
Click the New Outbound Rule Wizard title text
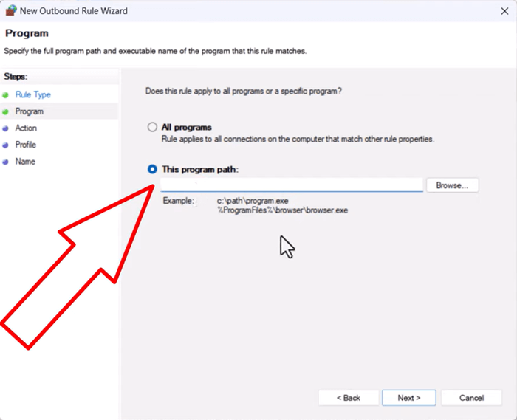point(74,11)
